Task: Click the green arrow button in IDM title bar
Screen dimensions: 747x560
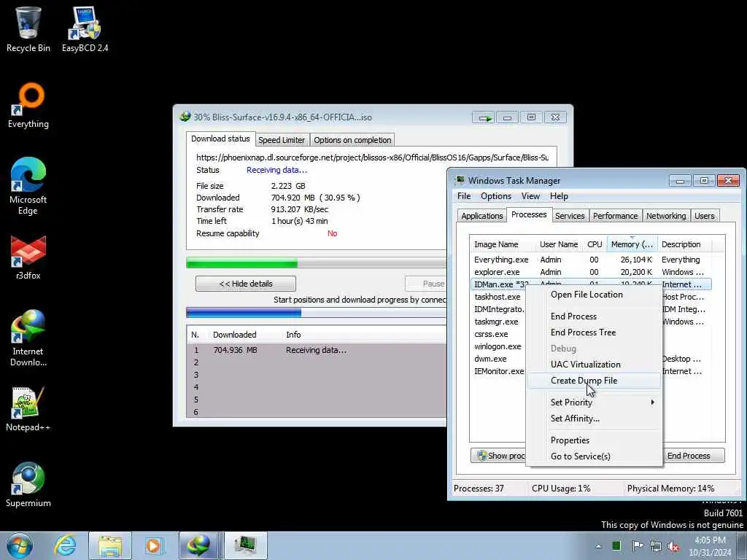Action: [484, 117]
